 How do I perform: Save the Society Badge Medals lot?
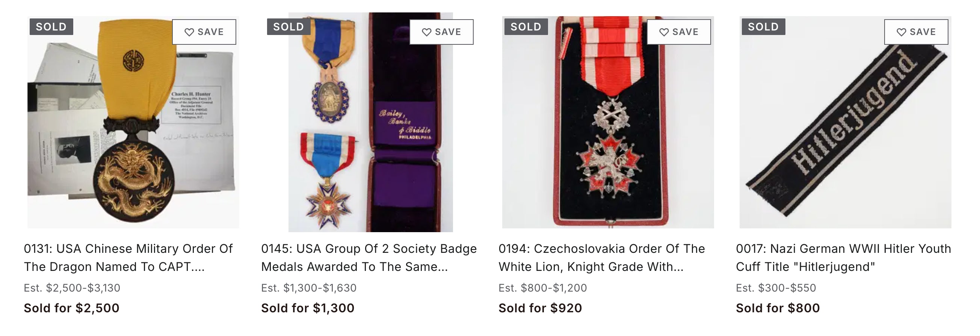click(441, 32)
